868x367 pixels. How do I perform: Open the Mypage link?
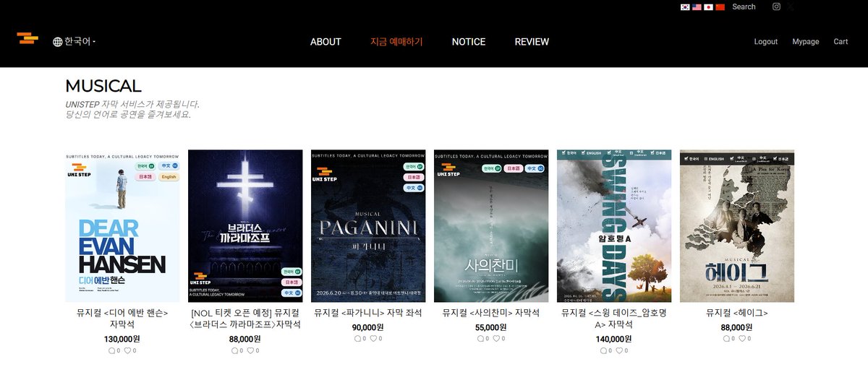click(806, 42)
